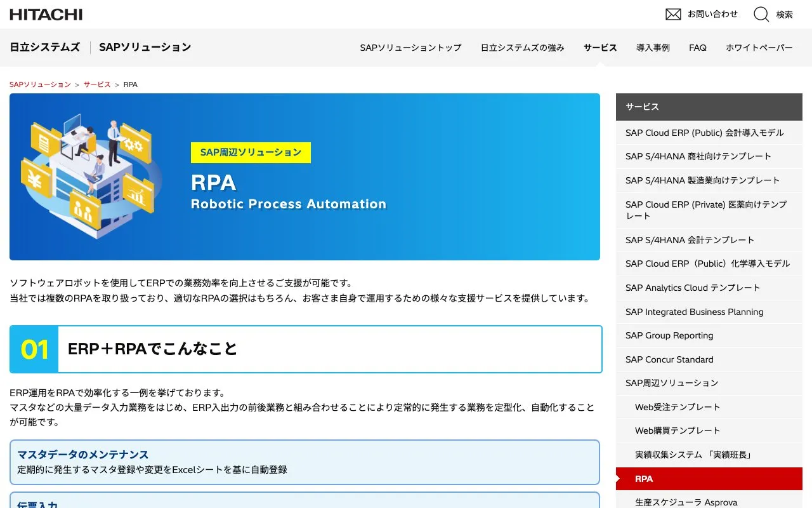
Task: Click the マスタデータのメンテナンス card
Action: [305, 462]
